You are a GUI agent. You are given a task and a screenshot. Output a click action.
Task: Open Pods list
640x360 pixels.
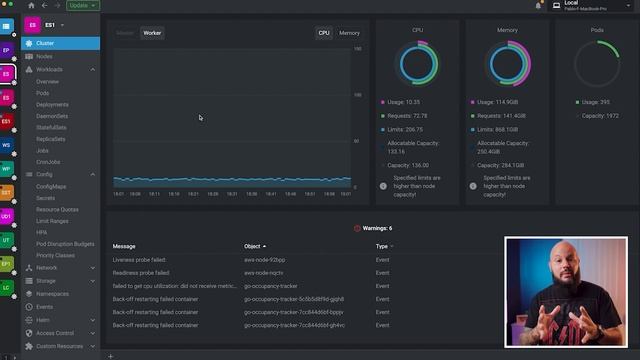tap(42, 93)
